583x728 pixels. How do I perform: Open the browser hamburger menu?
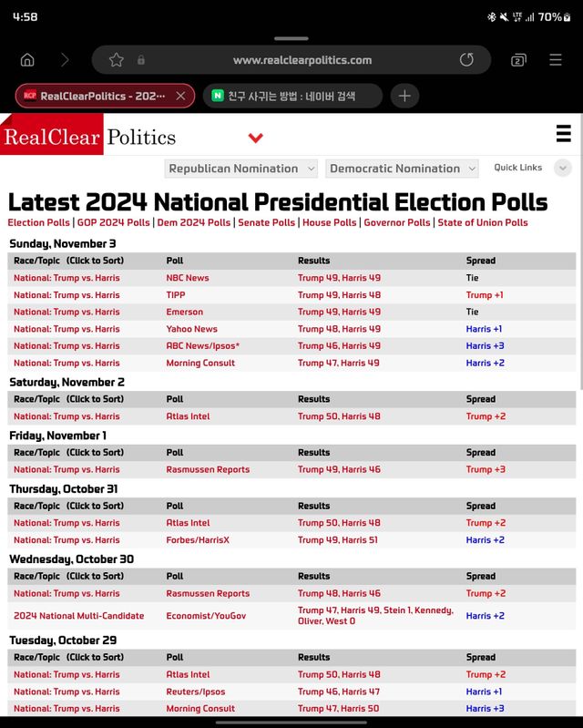555,60
